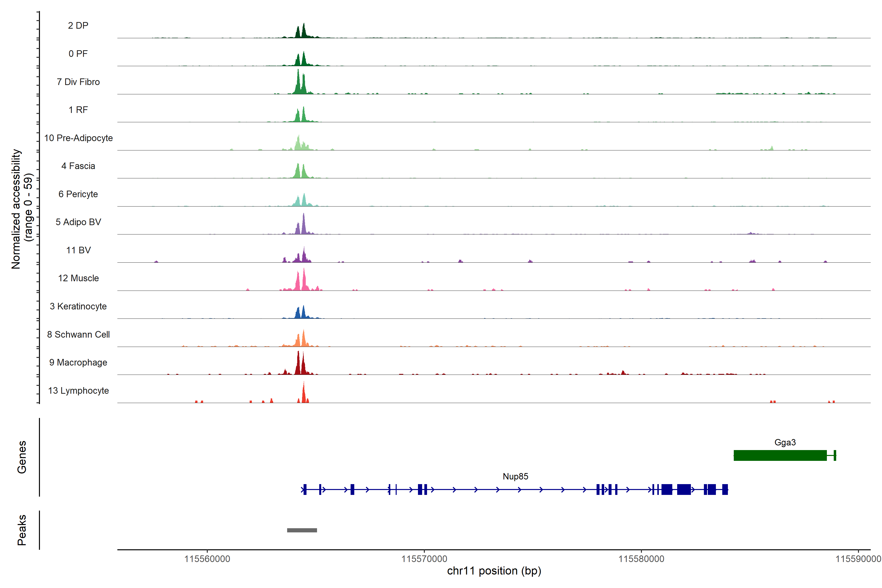Select the 7 Div Fibro track label
882x588 pixels.
(x=78, y=82)
